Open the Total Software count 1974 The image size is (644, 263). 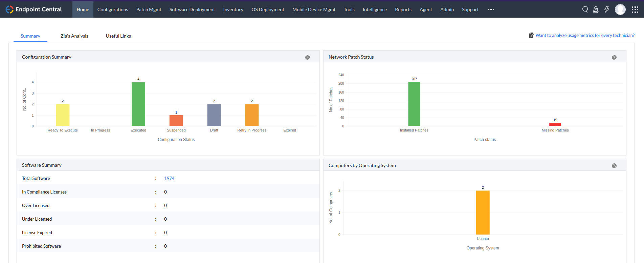[169, 178]
